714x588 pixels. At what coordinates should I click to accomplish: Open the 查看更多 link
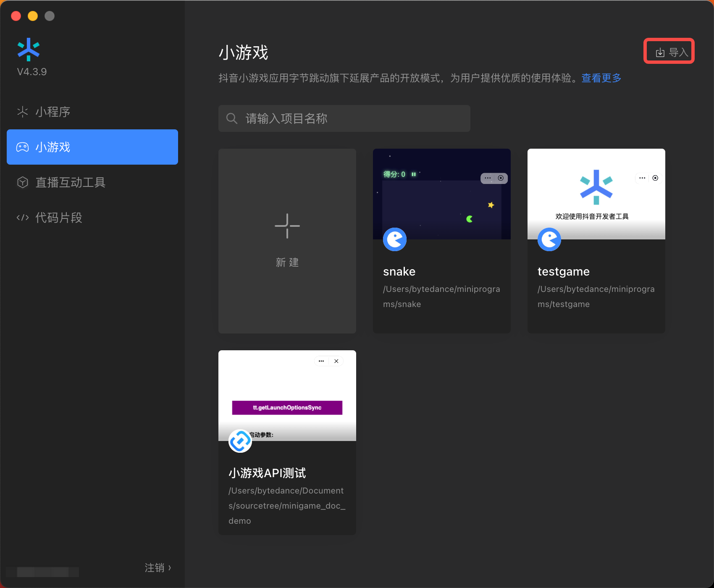(601, 78)
